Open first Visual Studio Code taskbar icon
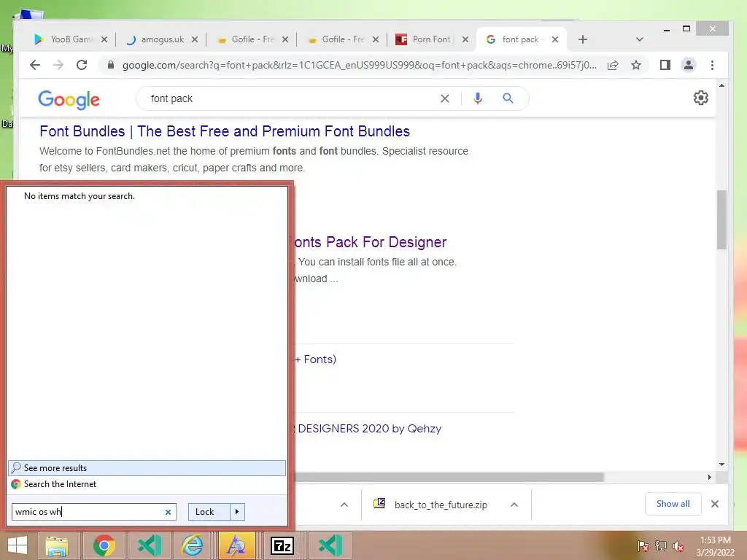This screenshot has width=747, height=560. (149, 545)
